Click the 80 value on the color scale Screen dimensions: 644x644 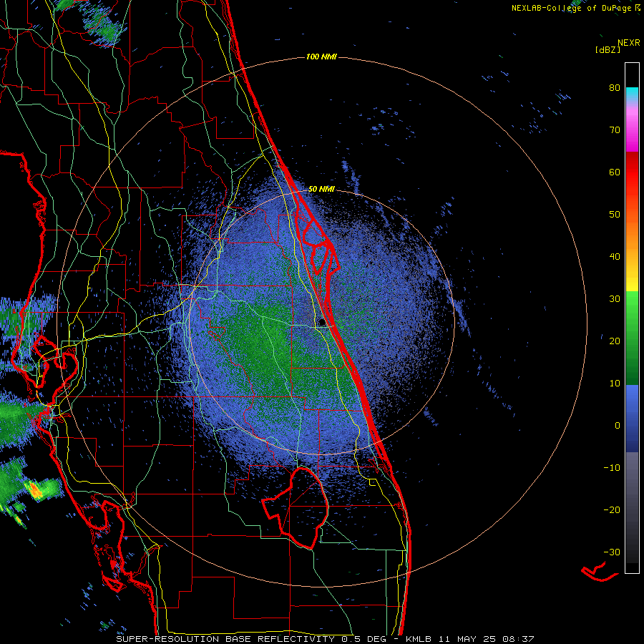click(x=615, y=88)
